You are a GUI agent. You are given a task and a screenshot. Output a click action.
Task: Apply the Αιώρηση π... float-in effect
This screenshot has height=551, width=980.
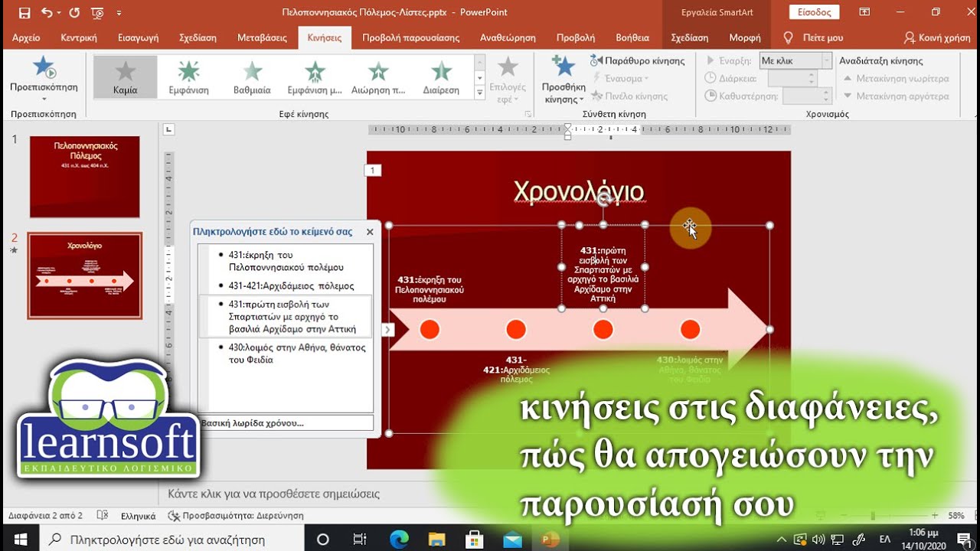[378, 77]
